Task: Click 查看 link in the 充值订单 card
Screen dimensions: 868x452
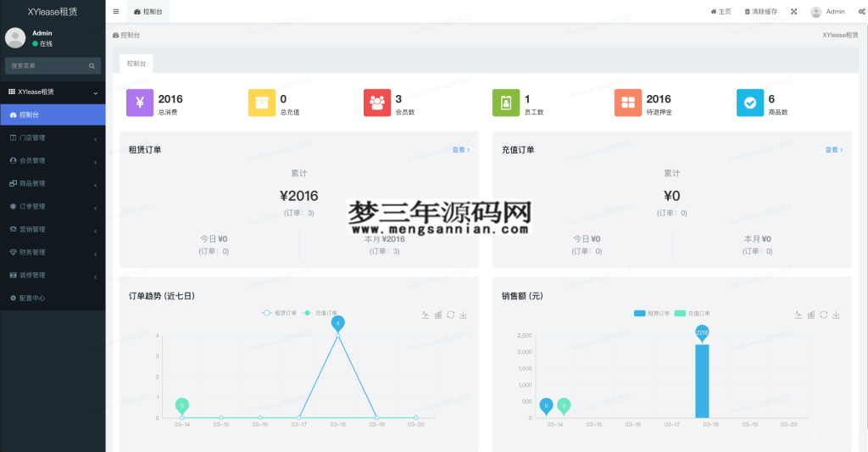Action: point(834,150)
